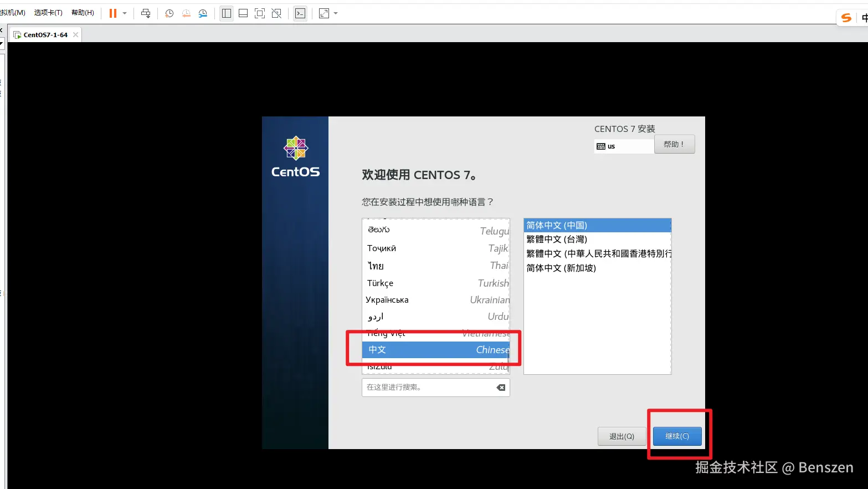Viewport: 868px width, 489px height.
Task: Click the revert to snapshot icon
Action: (x=186, y=13)
